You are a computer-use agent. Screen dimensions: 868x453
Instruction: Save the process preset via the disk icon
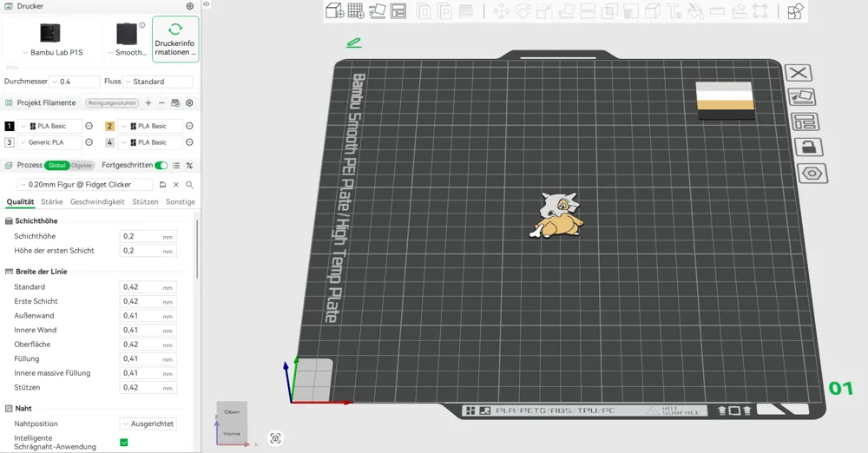(x=163, y=185)
